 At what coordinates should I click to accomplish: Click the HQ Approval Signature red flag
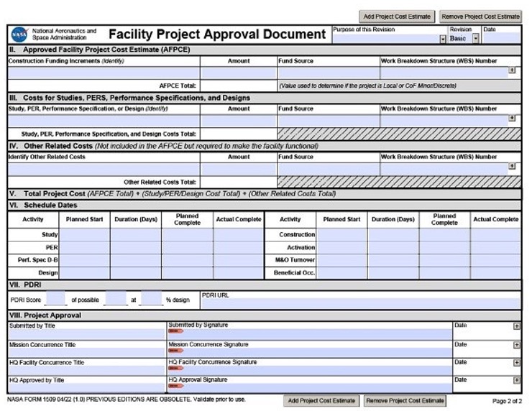176,386
